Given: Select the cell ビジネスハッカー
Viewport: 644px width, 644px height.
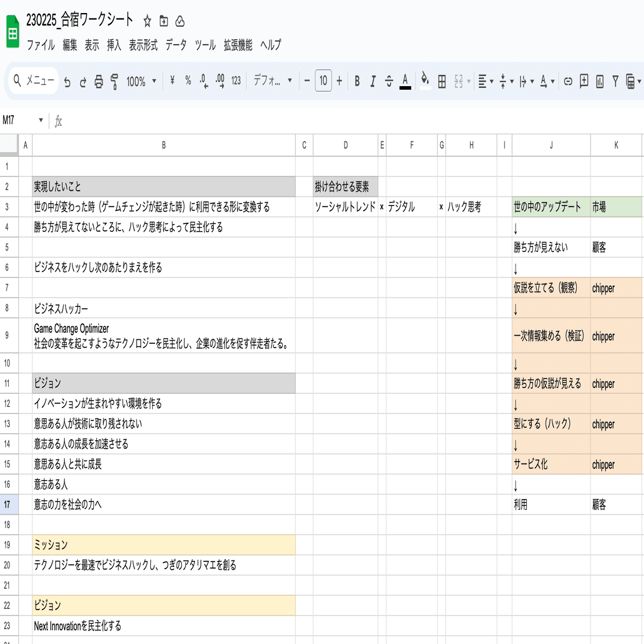Looking at the screenshot, I should (164, 308).
